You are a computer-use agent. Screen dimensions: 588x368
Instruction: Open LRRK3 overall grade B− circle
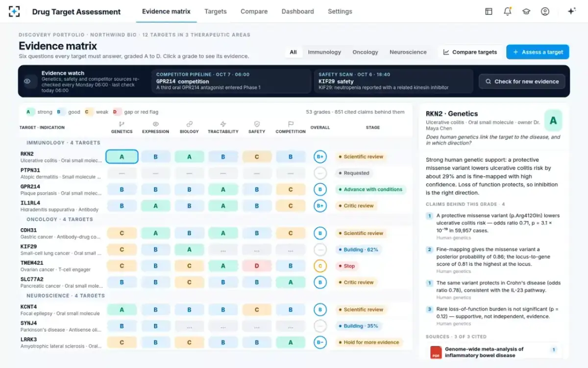click(320, 342)
